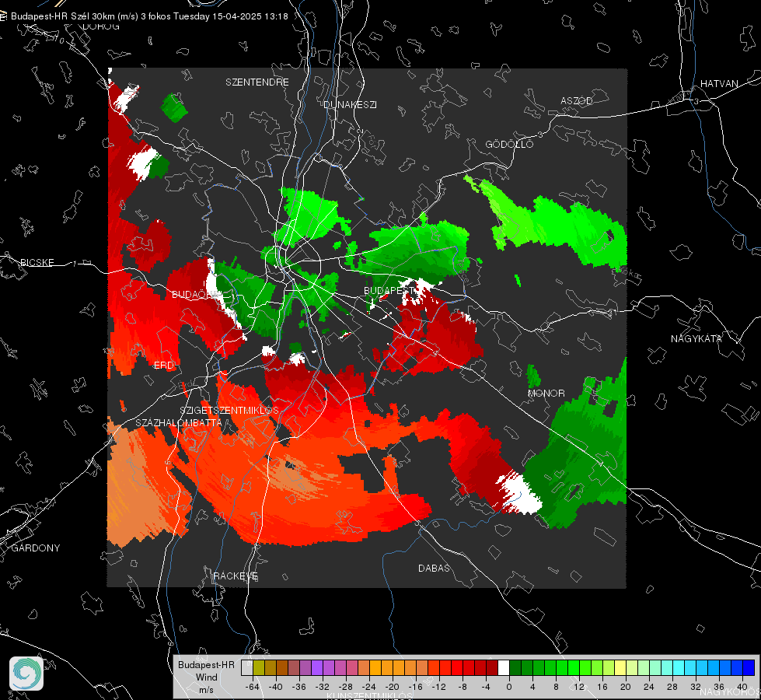Click the SZIGETSZENTMIKLÓS town label
Viewport: 761px width, 700px height.
[229, 411]
